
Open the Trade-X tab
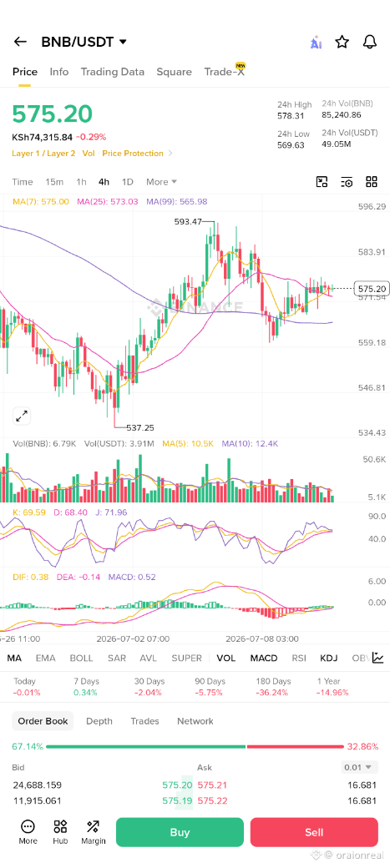coord(225,72)
